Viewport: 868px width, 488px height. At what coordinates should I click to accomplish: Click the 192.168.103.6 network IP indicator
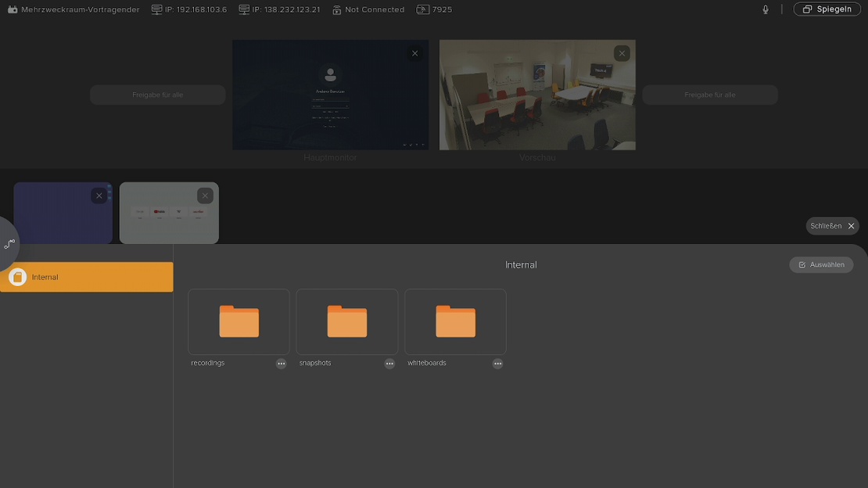coord(188,9)
